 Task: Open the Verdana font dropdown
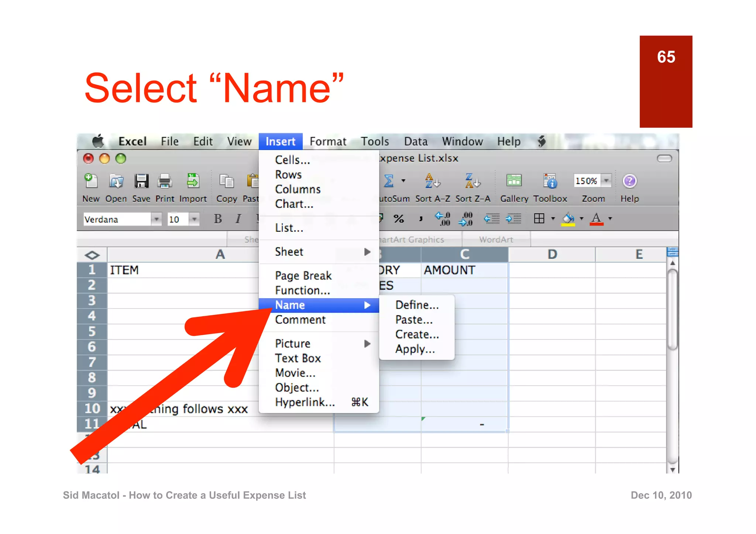pos(156,219)
